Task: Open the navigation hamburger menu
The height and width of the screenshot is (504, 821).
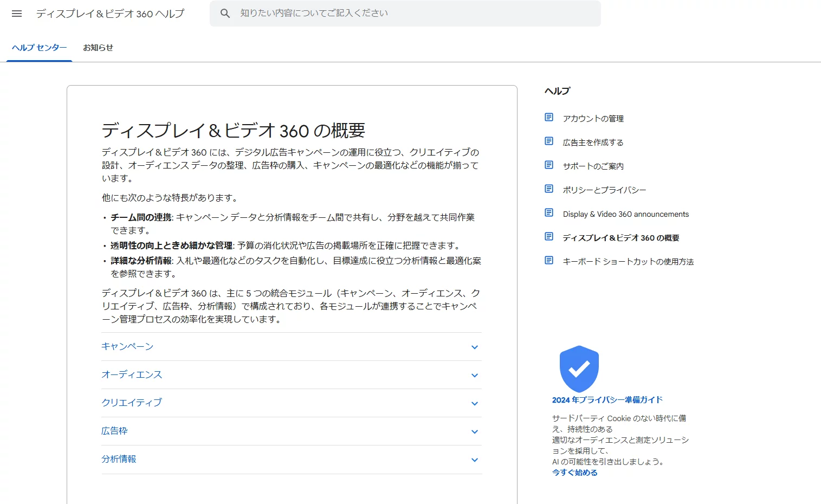Action: click(x=16, y=14)
